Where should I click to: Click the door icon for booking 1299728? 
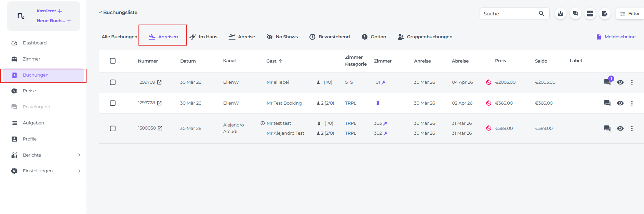[x=377, y=103]
